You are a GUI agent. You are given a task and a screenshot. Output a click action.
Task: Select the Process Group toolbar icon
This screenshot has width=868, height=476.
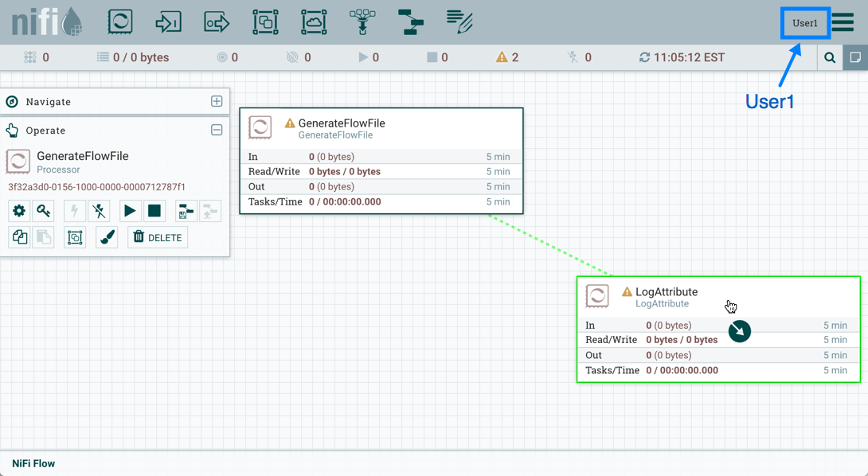tap(265, 22)
